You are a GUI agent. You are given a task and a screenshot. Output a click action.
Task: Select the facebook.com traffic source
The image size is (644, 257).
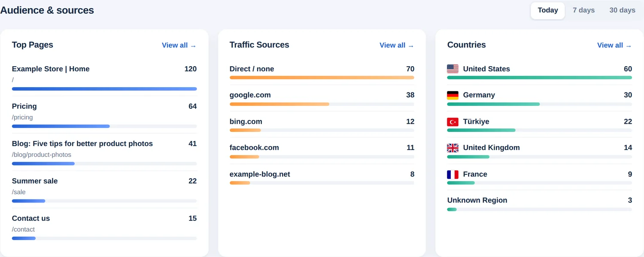tap(254, 147)
